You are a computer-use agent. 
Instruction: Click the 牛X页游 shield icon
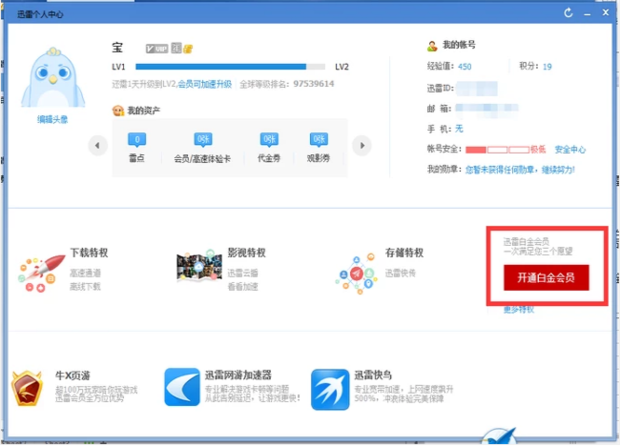tap(26, 388)
